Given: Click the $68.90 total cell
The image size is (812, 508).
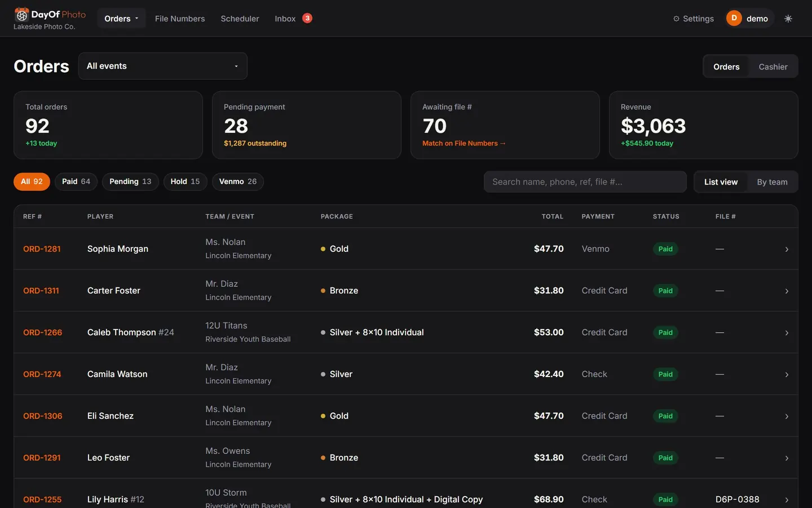Looking at the screenshot, I should 549,500.
